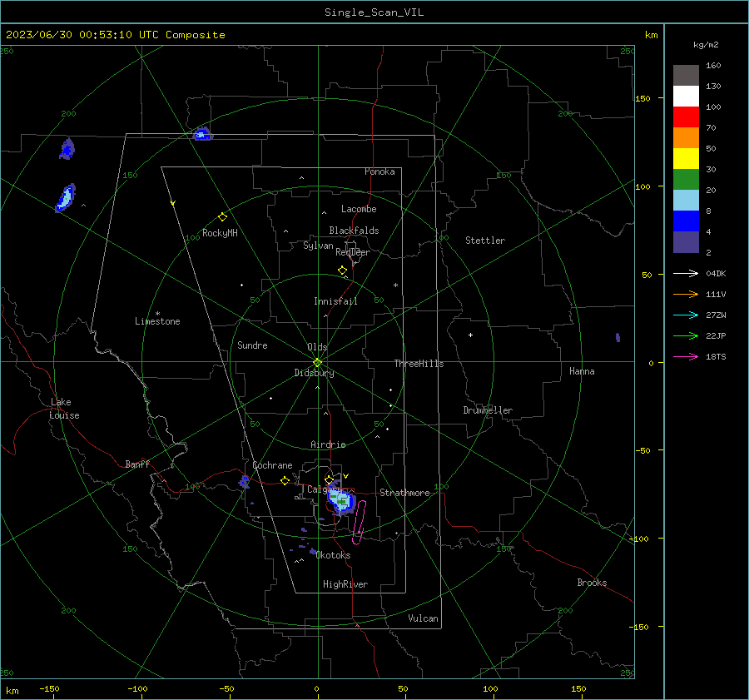Image resolution: width=749 pixels, height=700 pixels.
Task: Click the Didsbury town label
Action: (314, 373)
